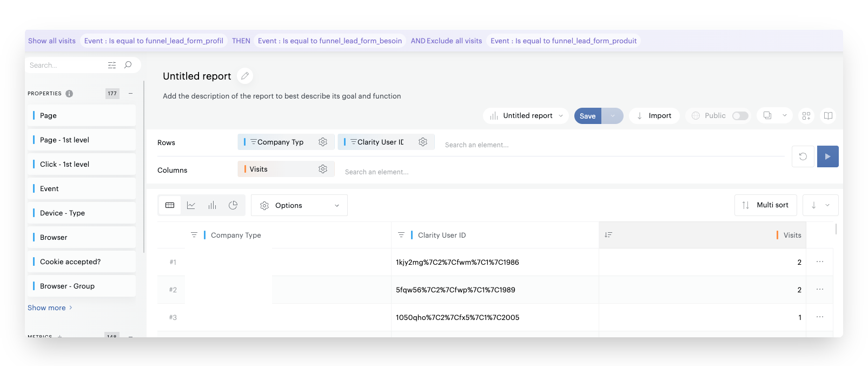This screenshot has height=366, width=868.
Task: Switch to bar chart view
Action: 212,206
